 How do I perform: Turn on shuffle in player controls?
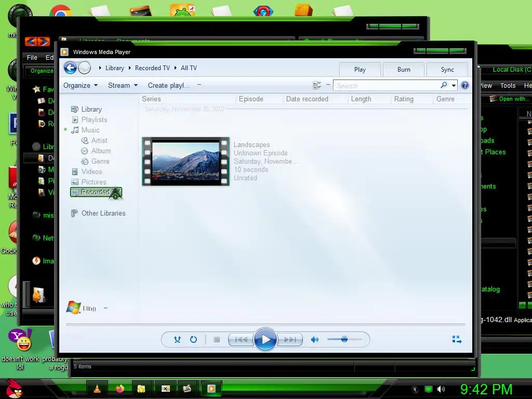(x=177, y=339)
